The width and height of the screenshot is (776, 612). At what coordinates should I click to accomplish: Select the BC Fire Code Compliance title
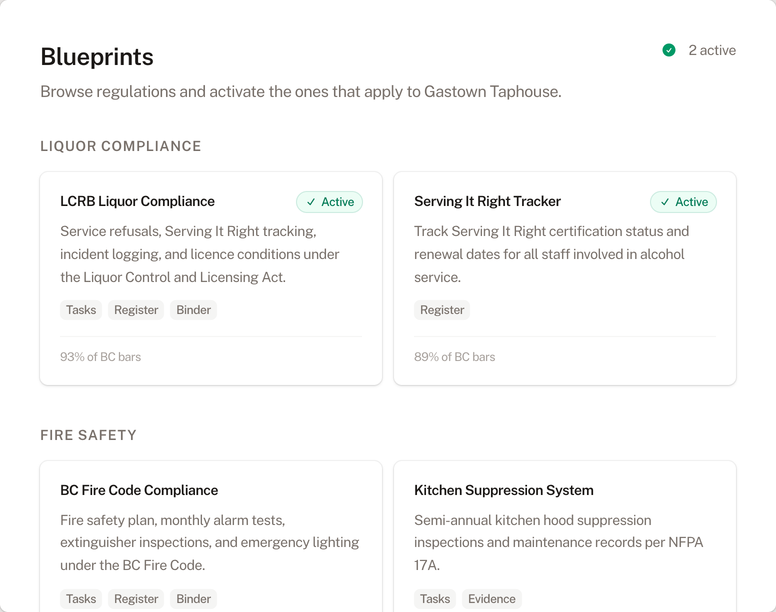click(x=139, y=490)
